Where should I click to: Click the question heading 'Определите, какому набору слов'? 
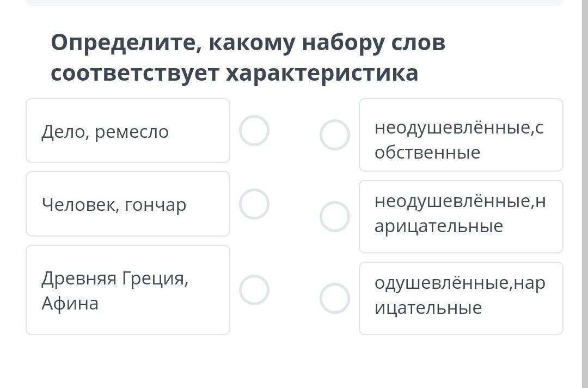coord(248,43)
